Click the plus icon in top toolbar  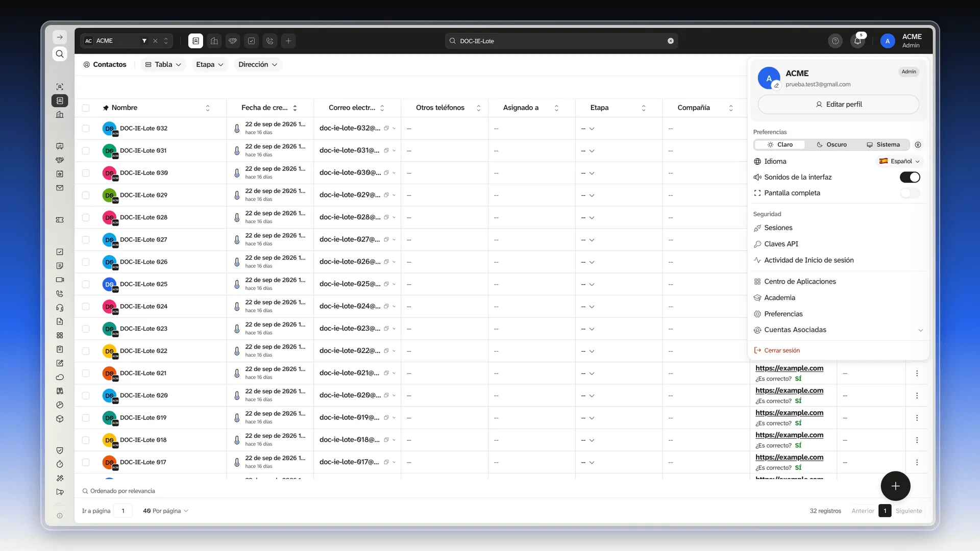pos(288,41)
